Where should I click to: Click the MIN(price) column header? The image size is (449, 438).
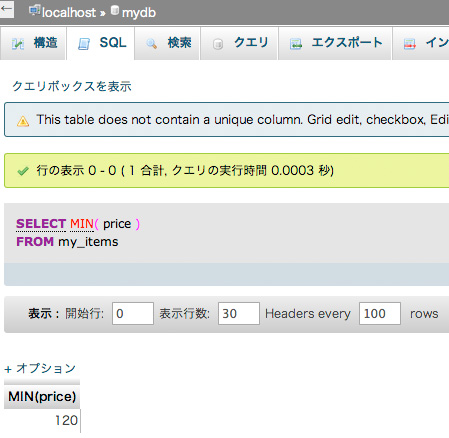point(42,397)
